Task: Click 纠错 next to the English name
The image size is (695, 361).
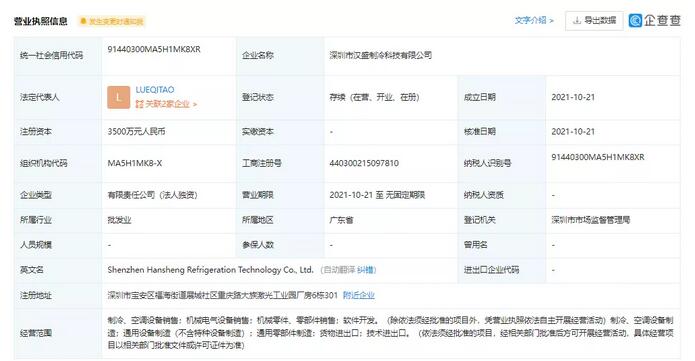Action: [366, 270]
